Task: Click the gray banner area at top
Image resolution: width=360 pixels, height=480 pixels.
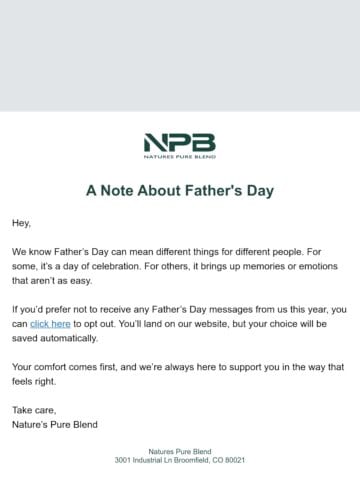Action: [180, 56]
